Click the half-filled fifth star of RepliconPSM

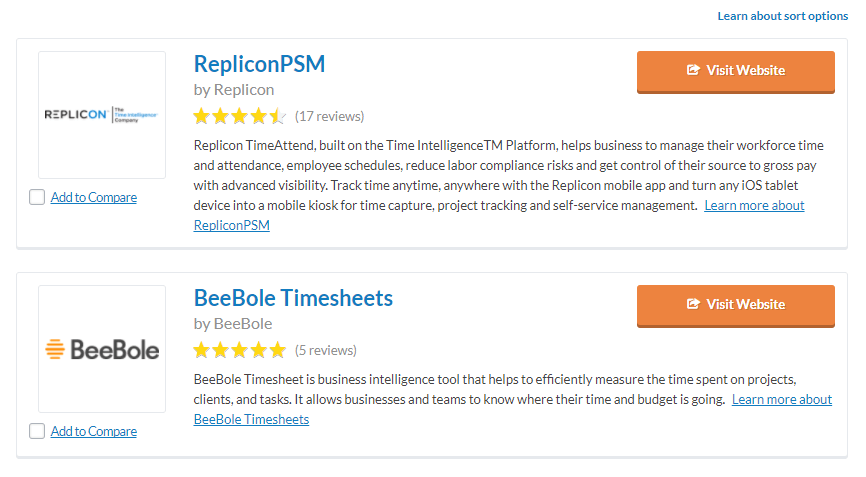click(x=277, y=116)
